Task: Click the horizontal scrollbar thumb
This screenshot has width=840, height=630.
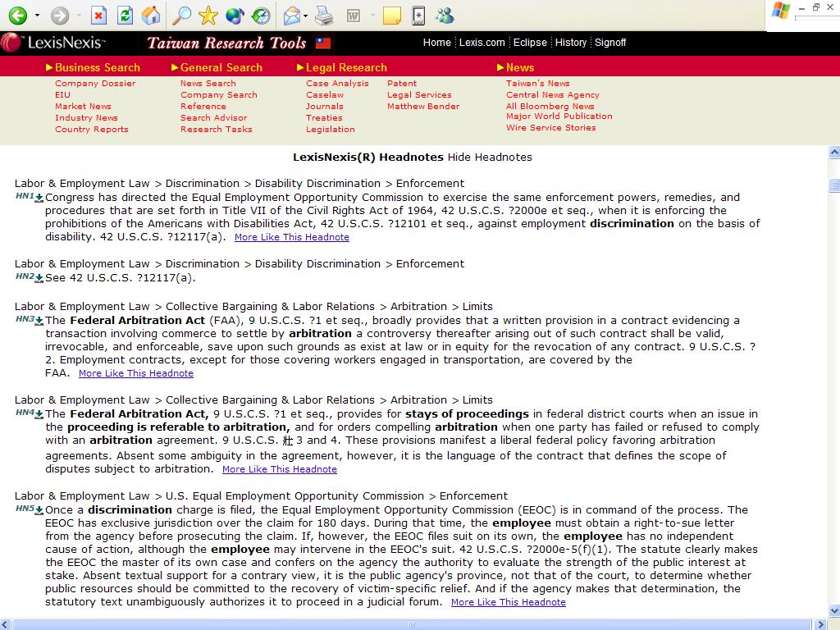Action: [x=412, y=624]
